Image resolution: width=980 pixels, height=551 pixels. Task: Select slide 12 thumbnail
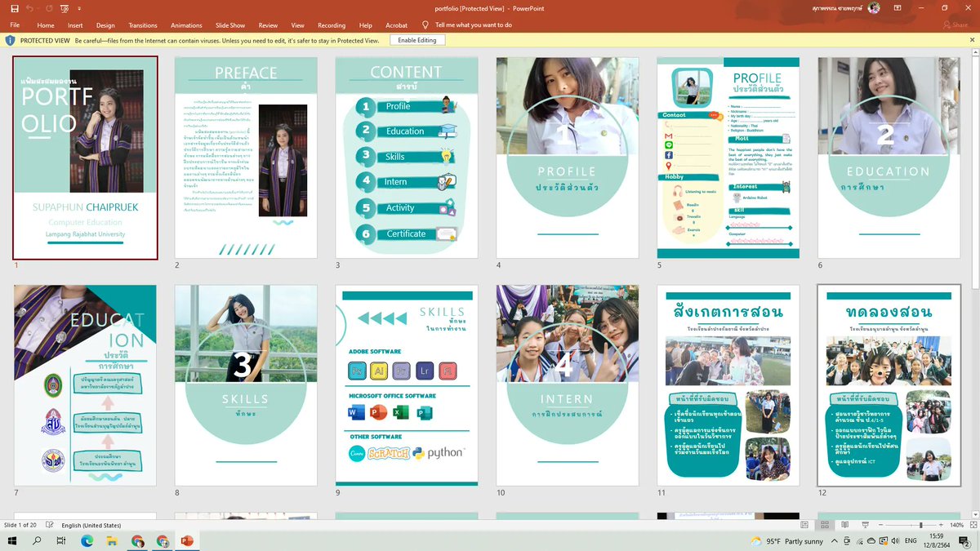tap(889, 385)
